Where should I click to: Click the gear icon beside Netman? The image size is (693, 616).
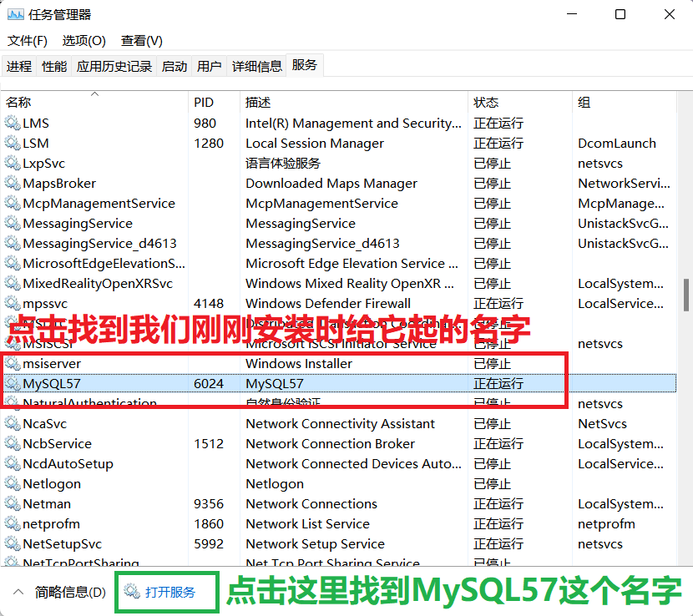[13, 503]
